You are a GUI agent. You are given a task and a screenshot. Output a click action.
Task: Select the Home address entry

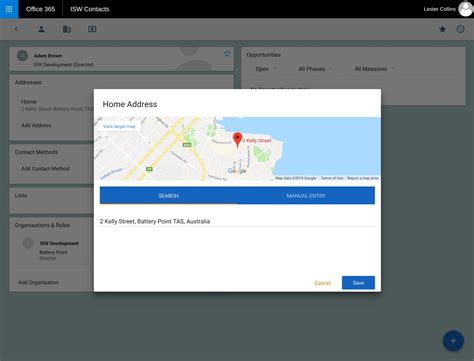pyautogui.click(x=57, y=105)
